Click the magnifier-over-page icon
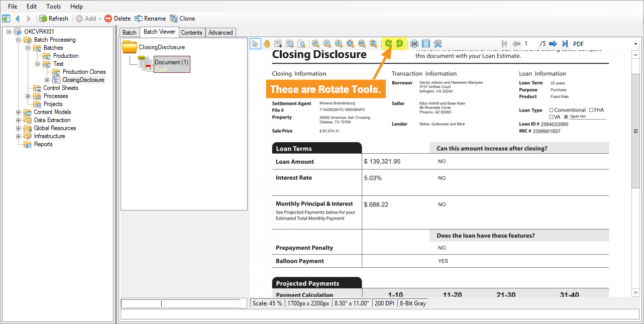 click(x=301, y=44)
